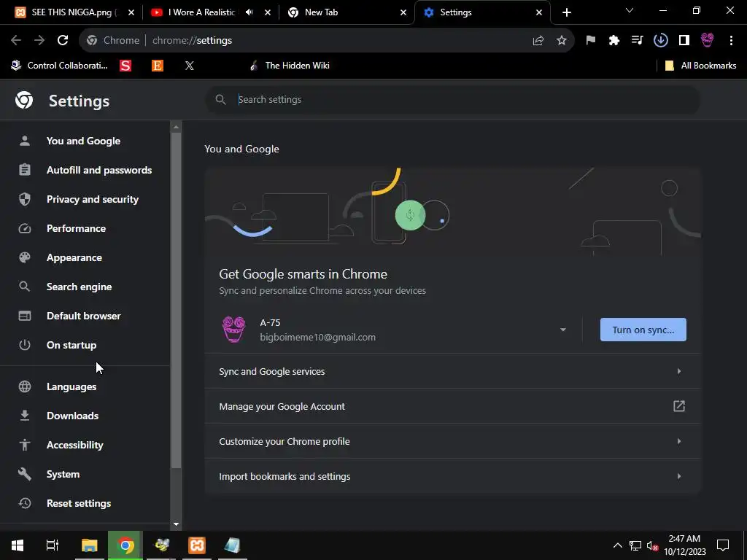Expand the A-75 account dropdown arrow
747x560 pixels.
562,330
